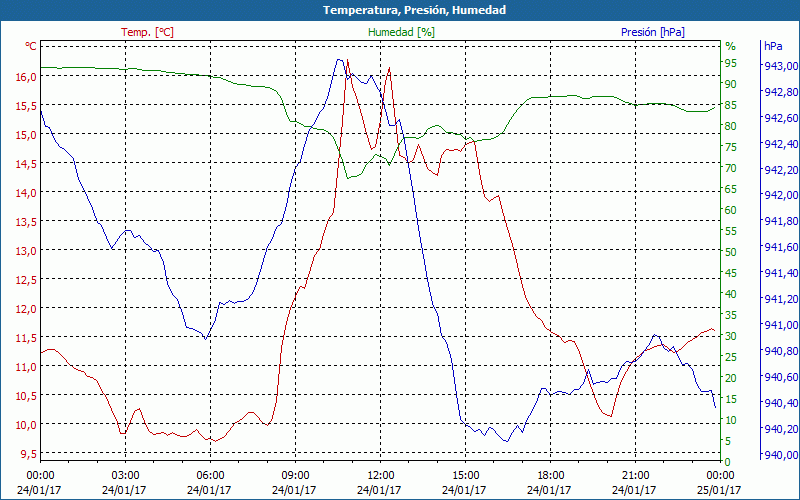Click the '25/01/17' date label

pyautogui.click(x=720, y=490)
